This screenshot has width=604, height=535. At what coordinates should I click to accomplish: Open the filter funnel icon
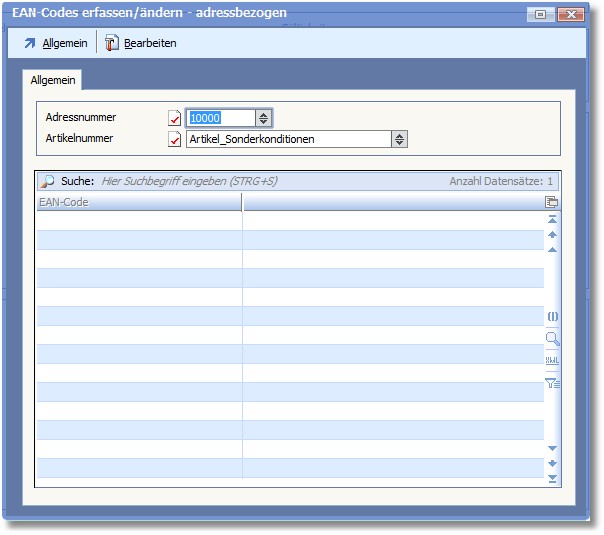[552, 382]
